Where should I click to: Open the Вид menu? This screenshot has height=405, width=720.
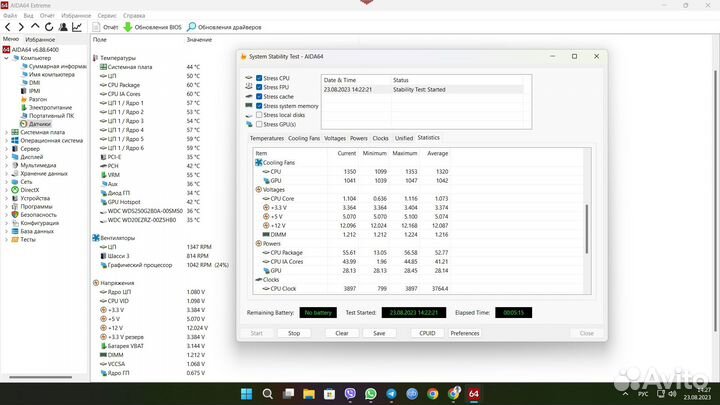tap(28, 16)
